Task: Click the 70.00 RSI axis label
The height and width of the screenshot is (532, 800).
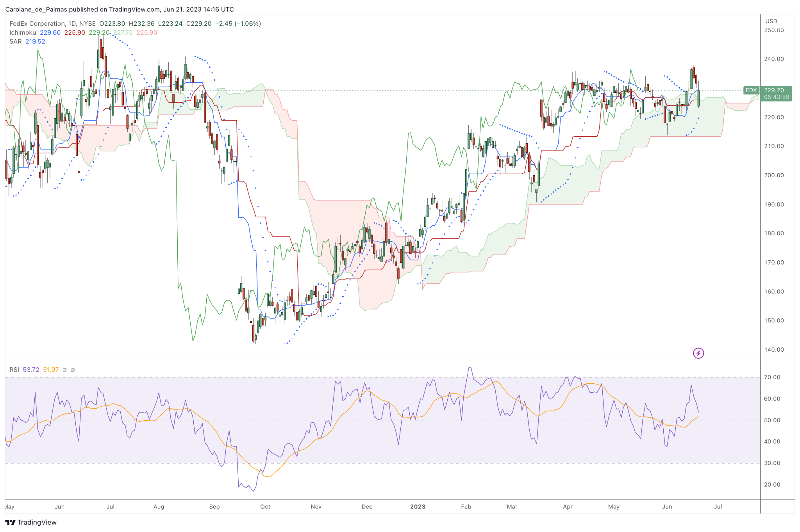Action: click(772, 377)
